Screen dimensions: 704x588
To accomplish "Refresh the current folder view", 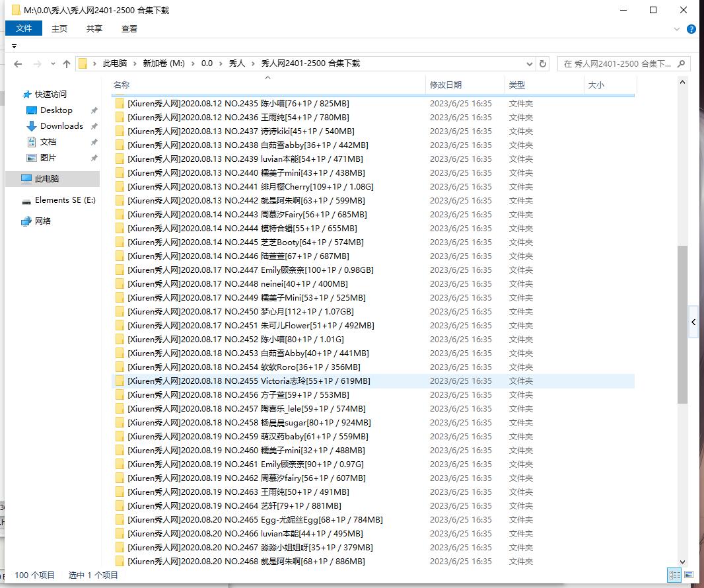I will pos(543,64).
